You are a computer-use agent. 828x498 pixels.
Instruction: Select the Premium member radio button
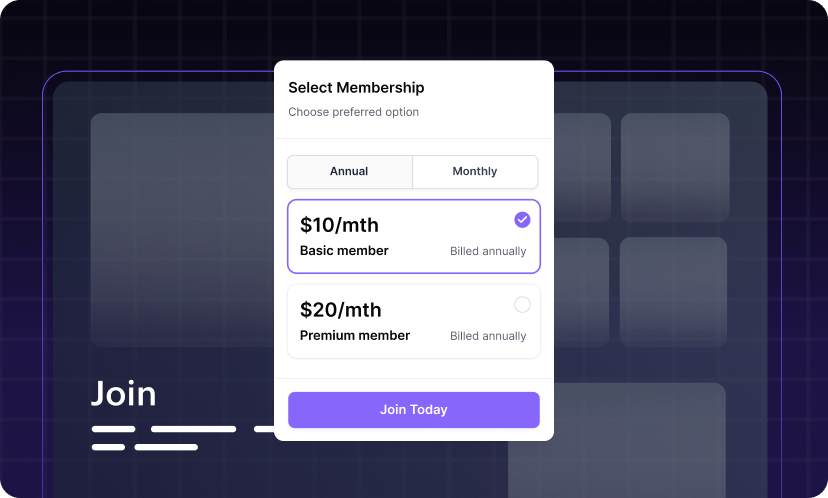click(522, 305)
